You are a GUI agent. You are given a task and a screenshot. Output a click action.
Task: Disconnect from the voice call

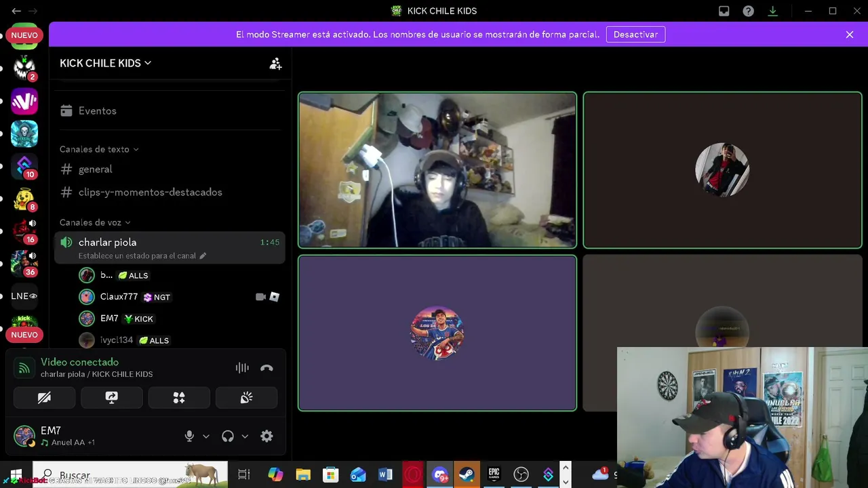click(x=267, y=368)
